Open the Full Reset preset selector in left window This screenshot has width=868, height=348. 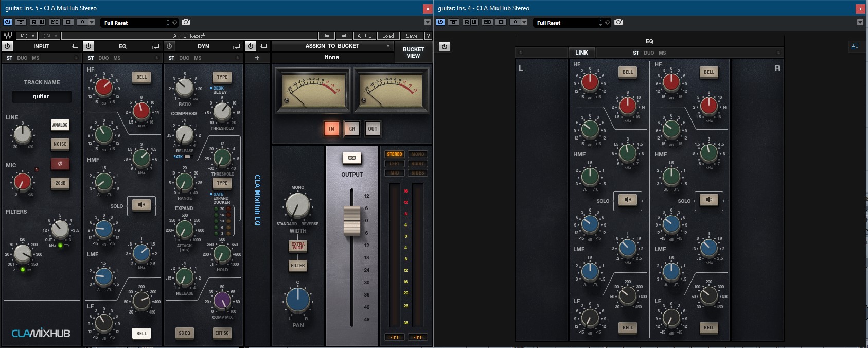pos(136,23)
